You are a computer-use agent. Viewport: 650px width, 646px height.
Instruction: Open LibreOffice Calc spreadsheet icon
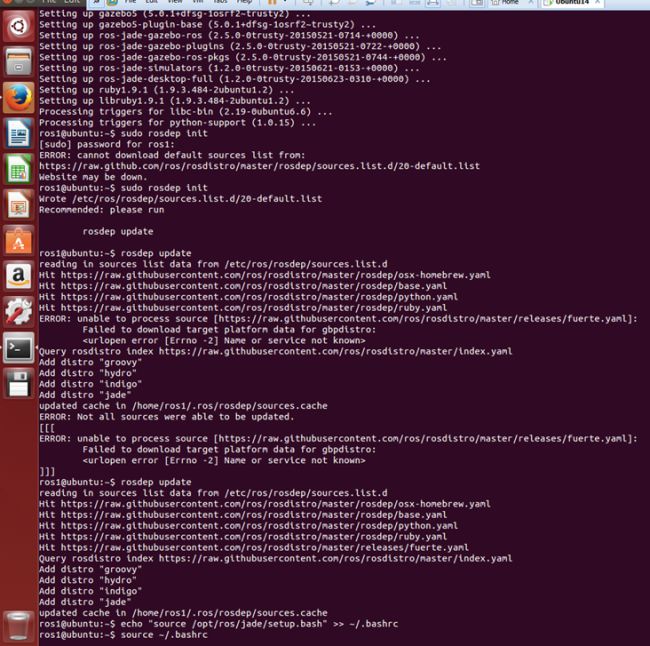point(18,169)
